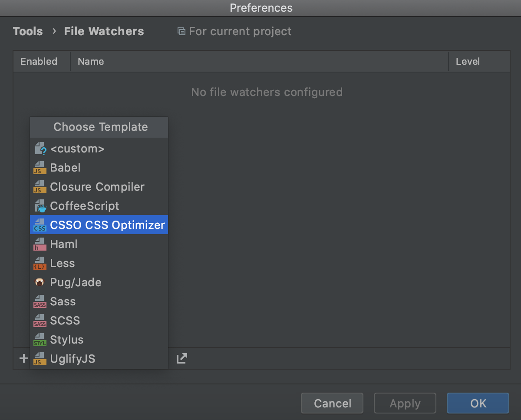The image size is (521, 420).
Task: Choose the SCSS template
Action: click(65, 320)
